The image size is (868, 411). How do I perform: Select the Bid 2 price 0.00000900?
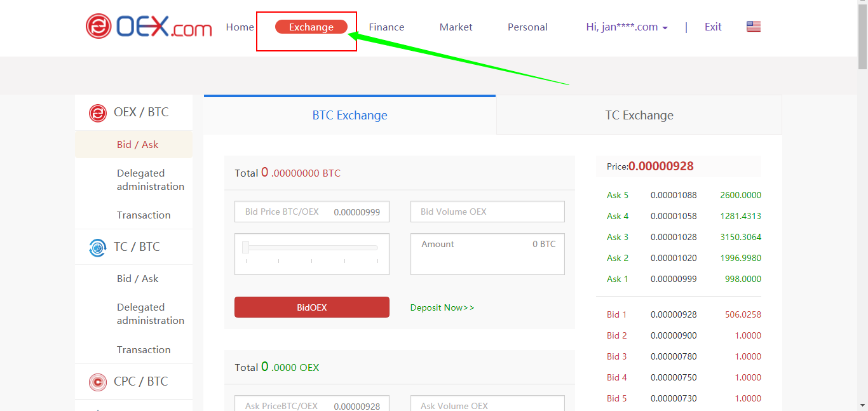tap(674, 335)
